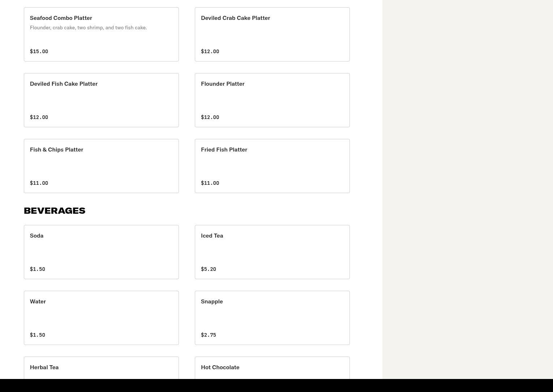Click the $2.75 price under Snapple
This screenshot has height=392, width=553.
209,335
